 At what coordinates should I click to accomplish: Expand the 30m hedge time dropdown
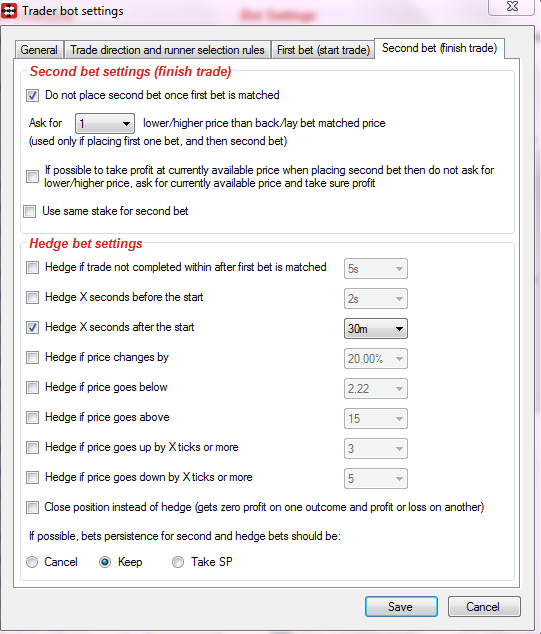point(376,329)
